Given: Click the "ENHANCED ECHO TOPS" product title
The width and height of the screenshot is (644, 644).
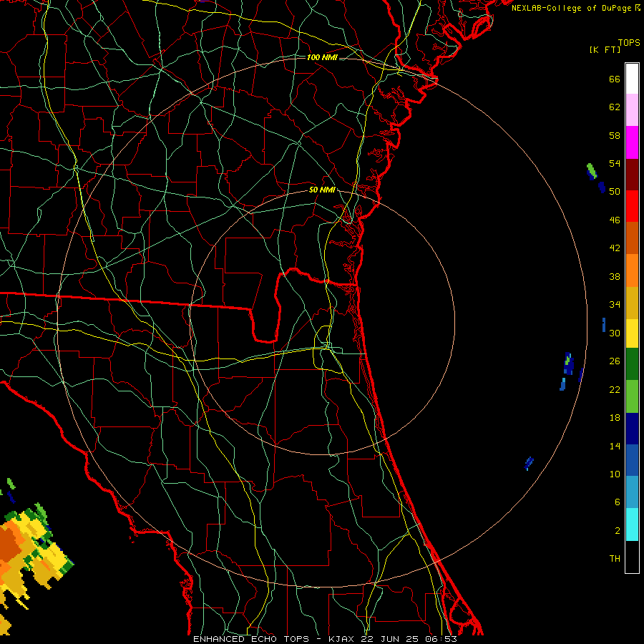Looking at the screenshot, I should (x=251, y=639).
